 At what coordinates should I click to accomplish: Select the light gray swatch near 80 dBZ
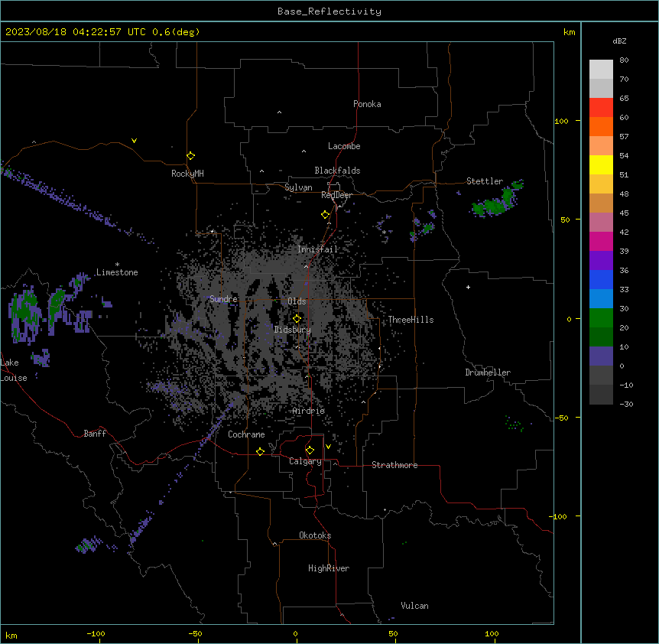(x=601, y=69)
